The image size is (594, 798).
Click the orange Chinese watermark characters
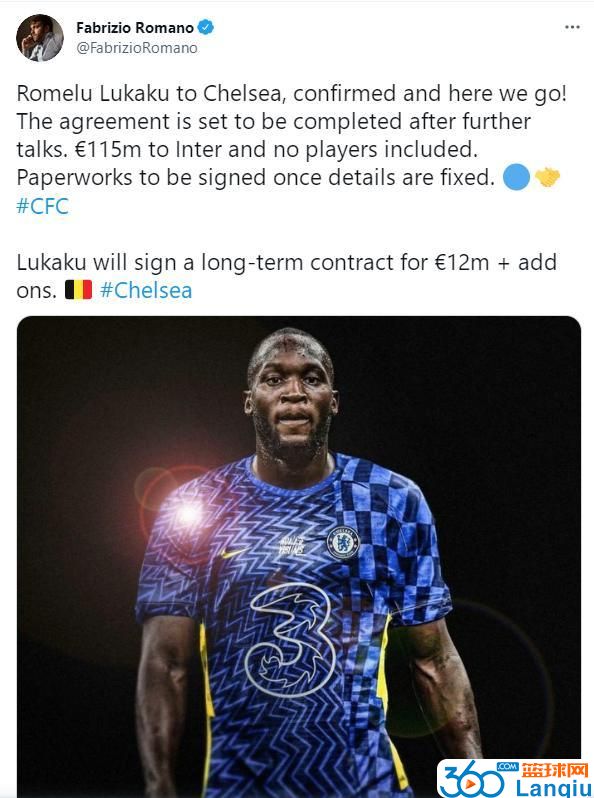pos(555,770)
